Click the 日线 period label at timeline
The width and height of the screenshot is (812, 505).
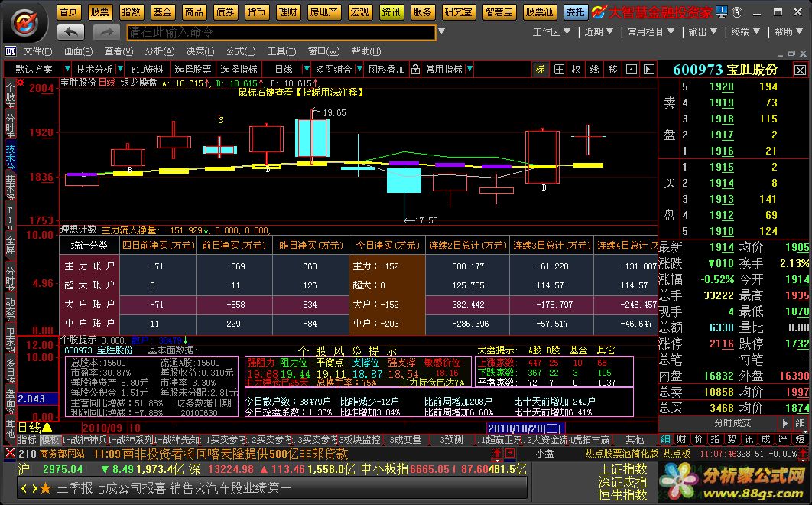click(x=30, y=428)
